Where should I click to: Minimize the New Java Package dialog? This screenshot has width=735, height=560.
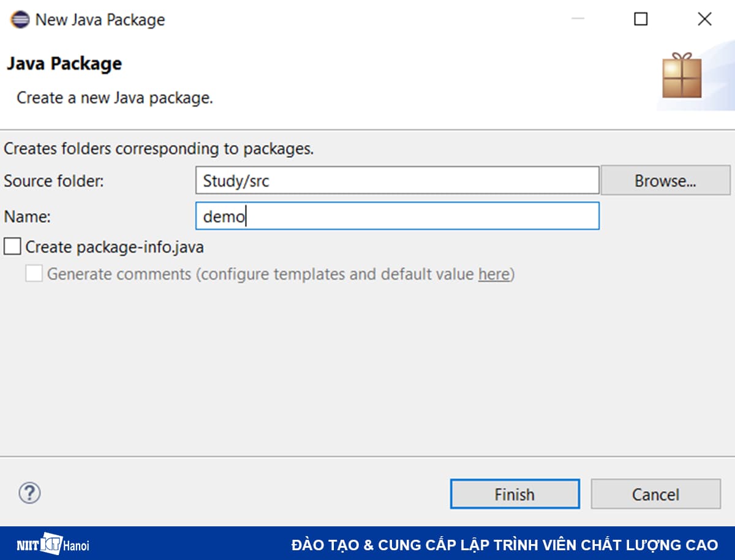click(578, 19)
